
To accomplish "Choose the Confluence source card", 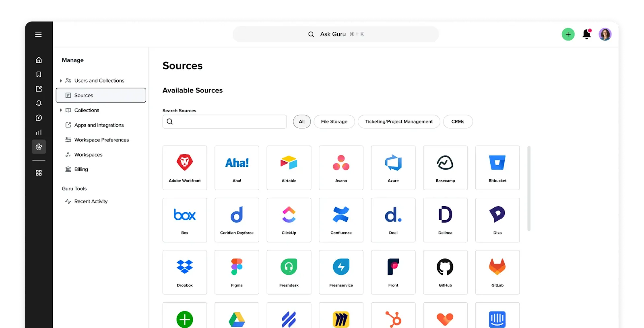I will point(341,220).
